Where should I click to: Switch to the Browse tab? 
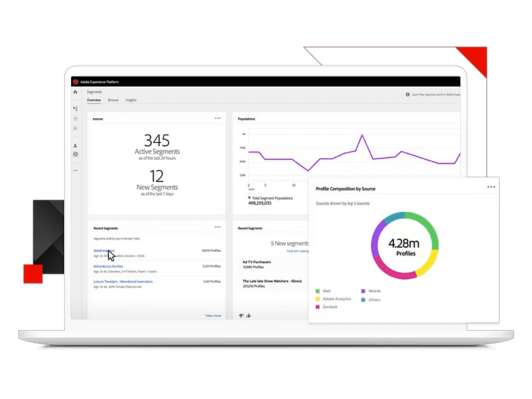point(113,101)
